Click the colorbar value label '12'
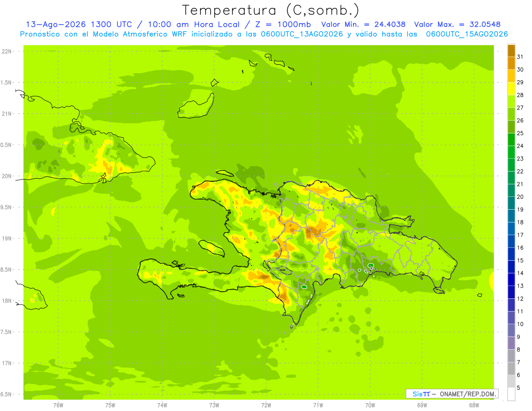532x411 pixels. click(520, 298)
